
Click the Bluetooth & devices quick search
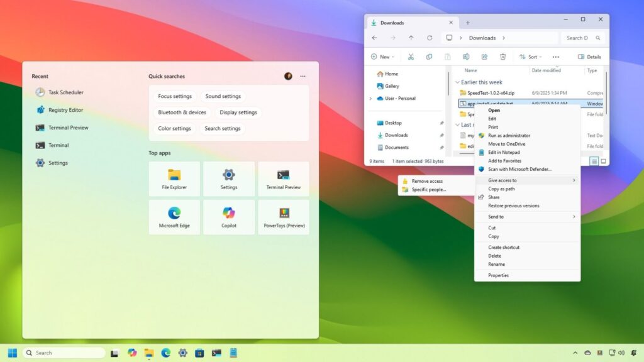(182, 112)
